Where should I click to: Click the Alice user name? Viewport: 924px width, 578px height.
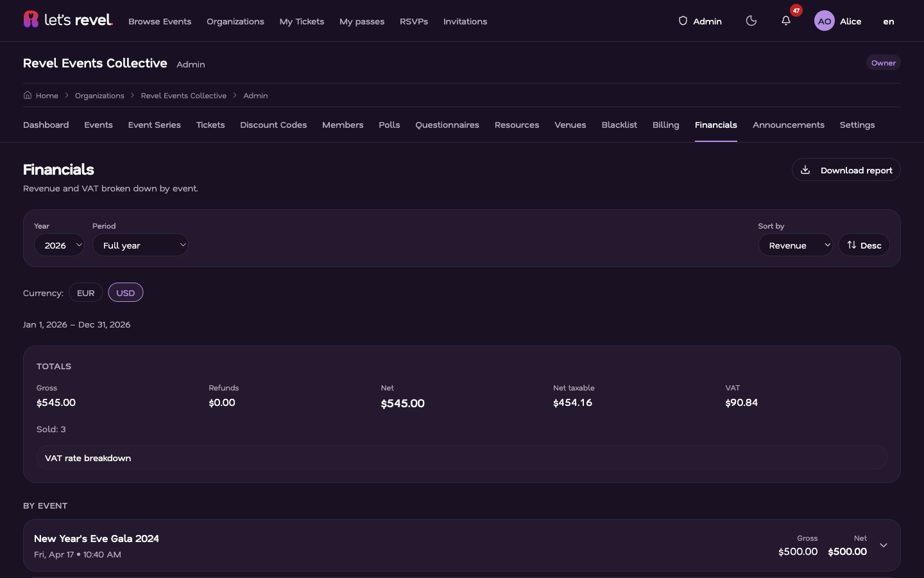[x=850, y=21]
